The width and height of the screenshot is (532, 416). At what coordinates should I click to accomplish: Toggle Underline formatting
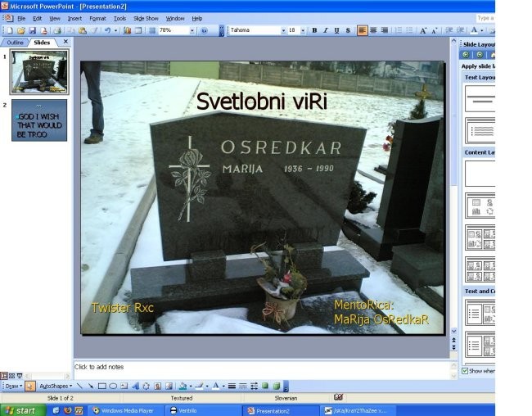336,30
